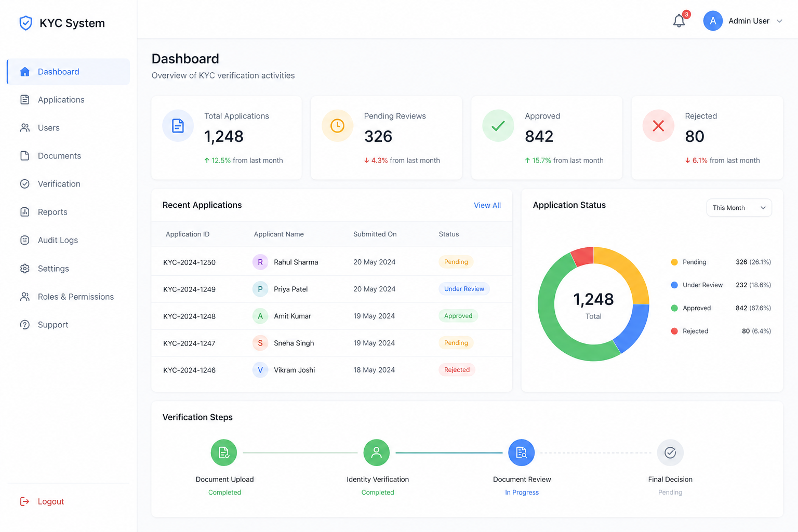This screenshot has width=798, height=532.
Task: Click the Pending Reviews clock icon
Action: pyautogui.click(x=338, y=126)
